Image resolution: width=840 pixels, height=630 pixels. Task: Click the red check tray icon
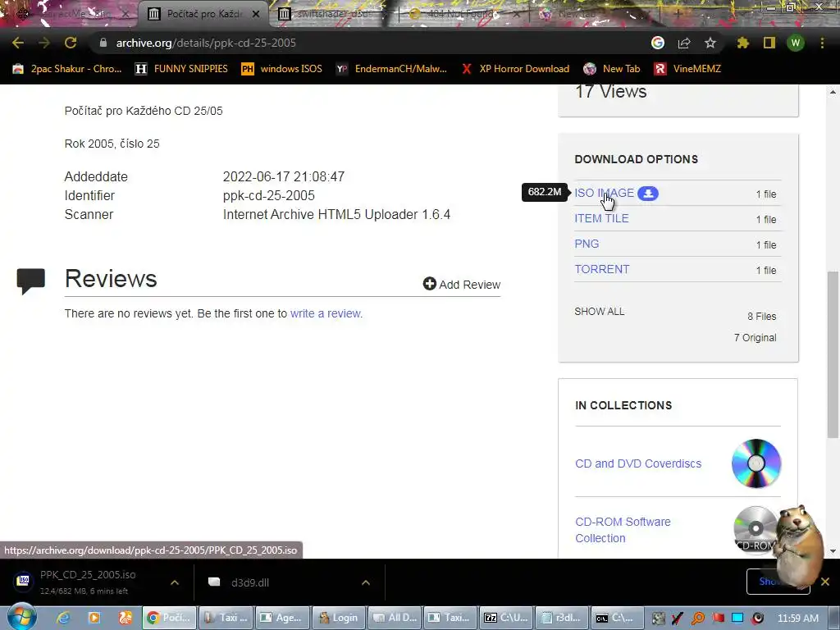coord(677,619)
